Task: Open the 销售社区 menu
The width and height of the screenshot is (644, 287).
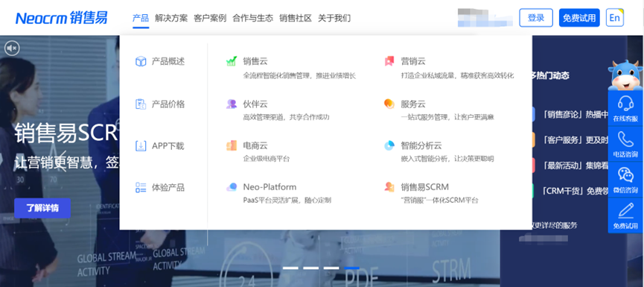Action: pos(296,18)
